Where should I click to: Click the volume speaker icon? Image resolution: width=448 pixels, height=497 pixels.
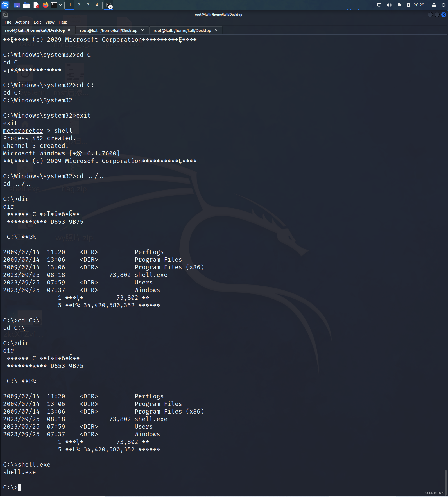[x=389, y=5]
